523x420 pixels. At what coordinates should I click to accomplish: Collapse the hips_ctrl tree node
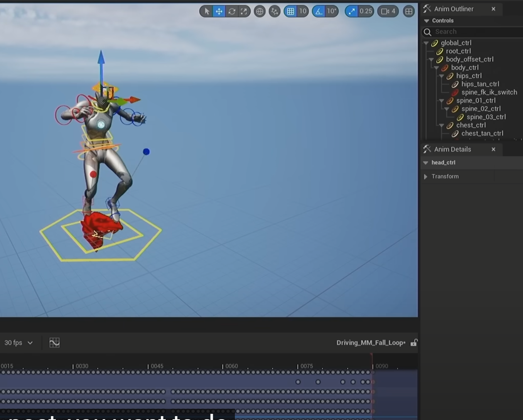pyautogui.click(x=442, y=76)
